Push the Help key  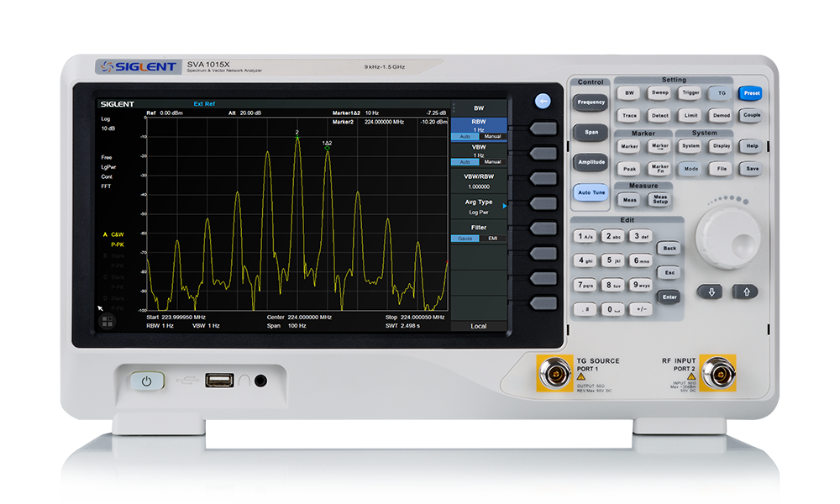[x=751, y=146]
